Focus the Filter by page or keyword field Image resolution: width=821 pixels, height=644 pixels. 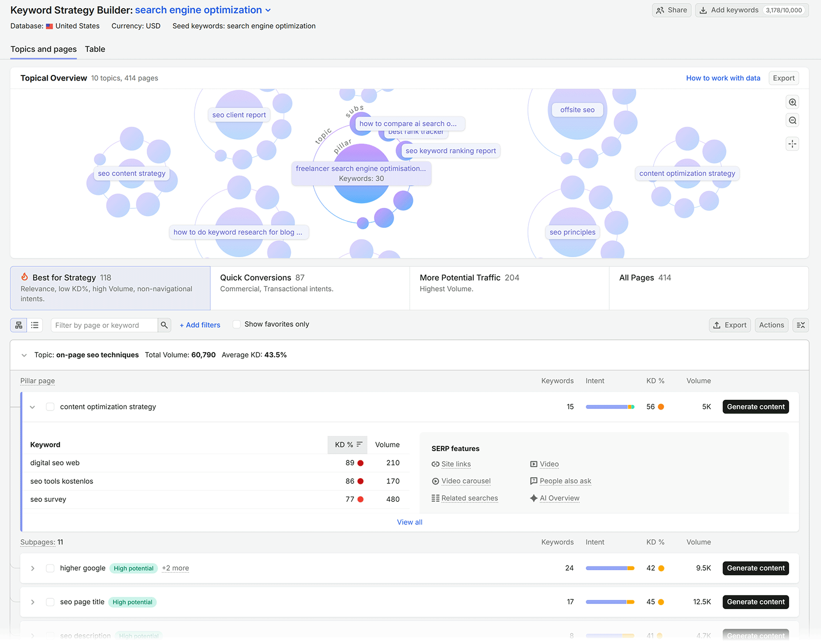point(104,325)
